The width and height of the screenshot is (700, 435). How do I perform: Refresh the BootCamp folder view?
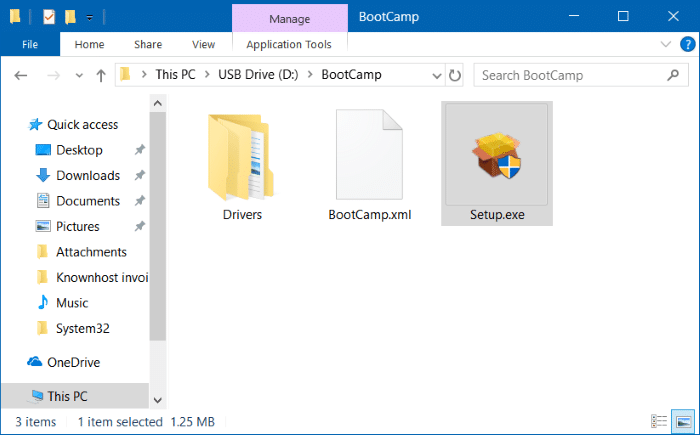tap(454, 75)
